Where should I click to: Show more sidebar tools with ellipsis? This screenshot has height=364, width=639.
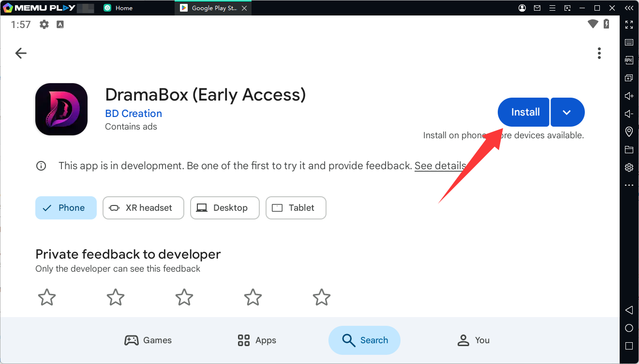[629, 185]
